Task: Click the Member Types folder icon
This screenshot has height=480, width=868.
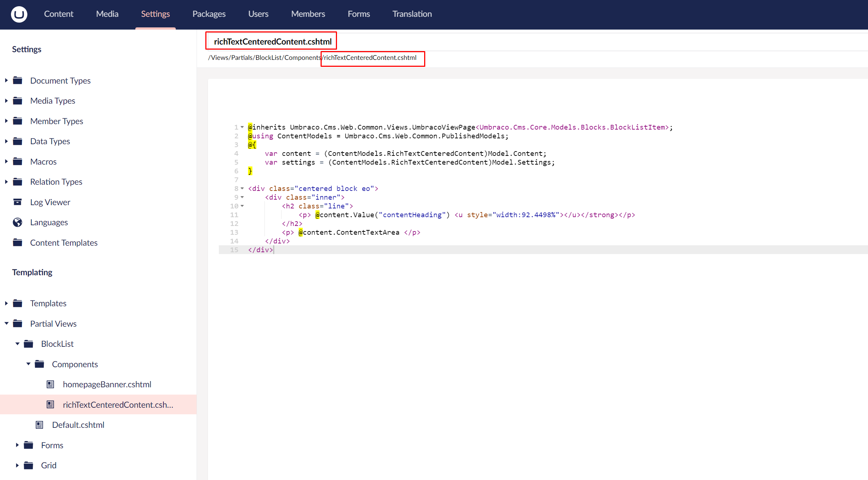Action: 18,121
